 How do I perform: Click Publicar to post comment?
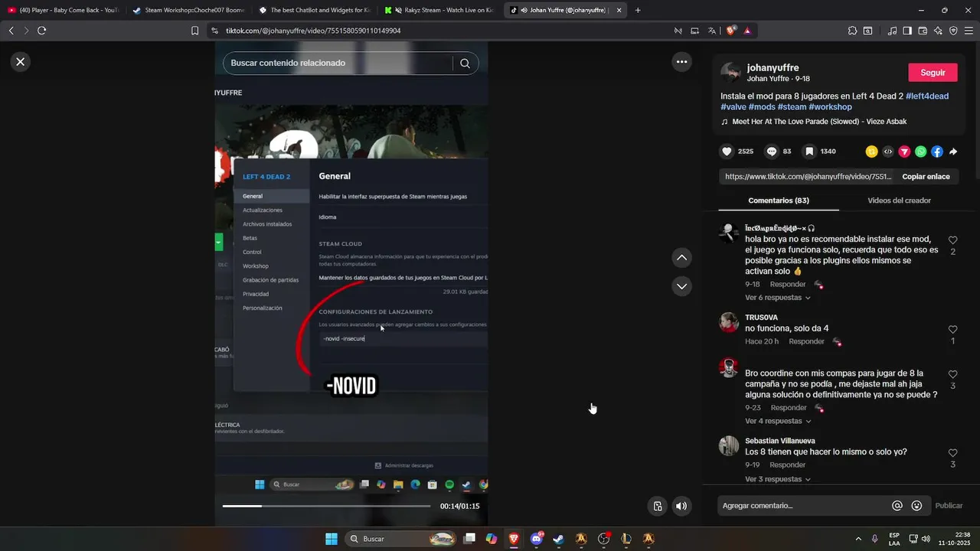(949, 506)
